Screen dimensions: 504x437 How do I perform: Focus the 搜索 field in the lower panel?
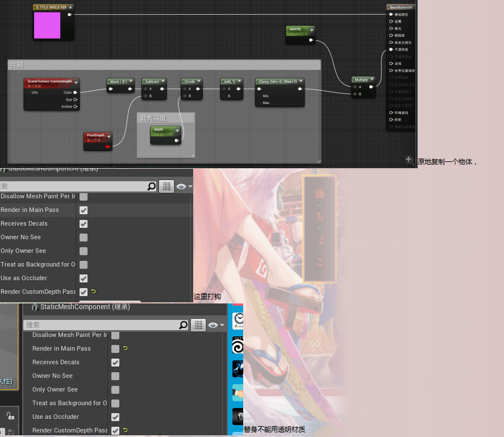[x=106, y=325]
